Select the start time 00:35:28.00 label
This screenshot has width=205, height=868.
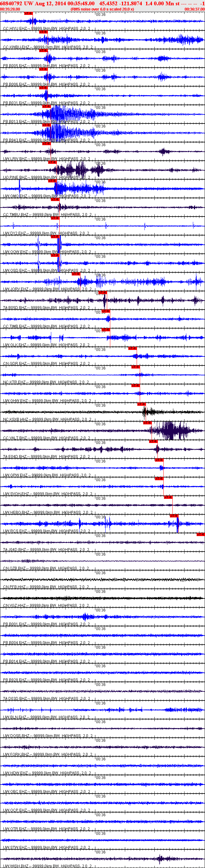coord(10,9)
